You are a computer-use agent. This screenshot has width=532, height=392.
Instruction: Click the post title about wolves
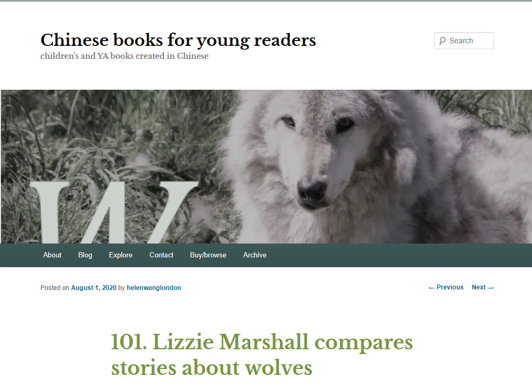[x=262, y=355]
